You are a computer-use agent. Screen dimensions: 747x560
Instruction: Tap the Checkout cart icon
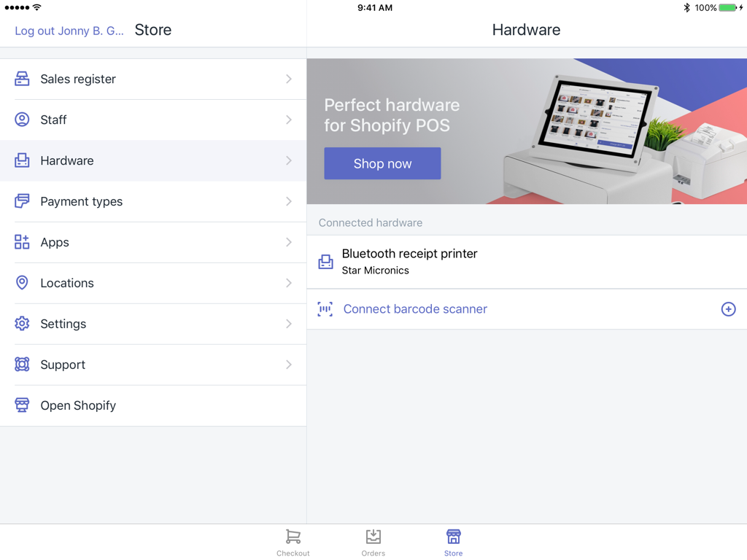(293, 537)
